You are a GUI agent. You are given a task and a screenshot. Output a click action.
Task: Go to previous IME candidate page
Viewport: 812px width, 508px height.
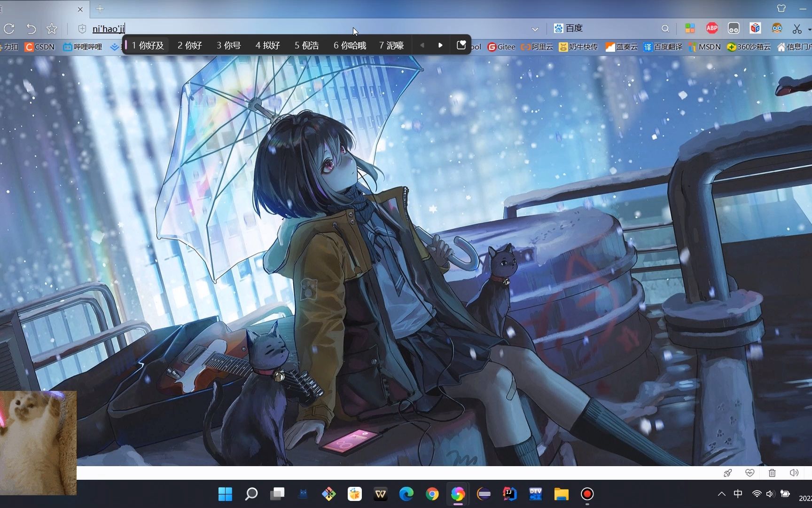[x=422, y=45]
